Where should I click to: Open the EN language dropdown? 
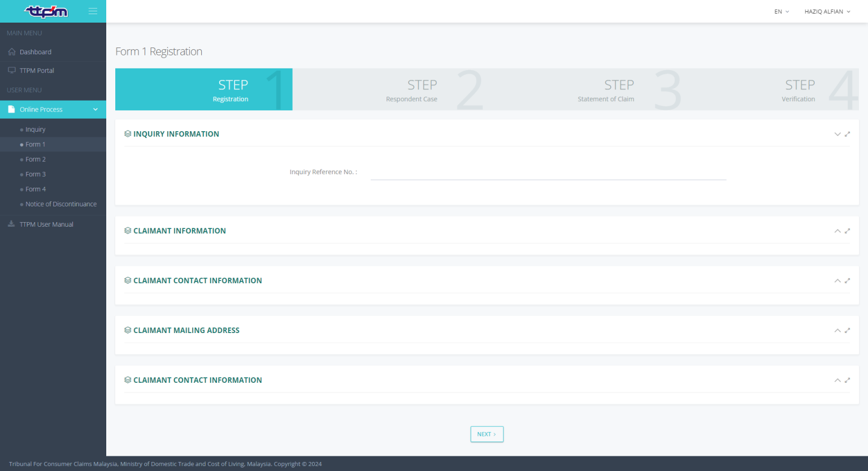tap(781, 11)
